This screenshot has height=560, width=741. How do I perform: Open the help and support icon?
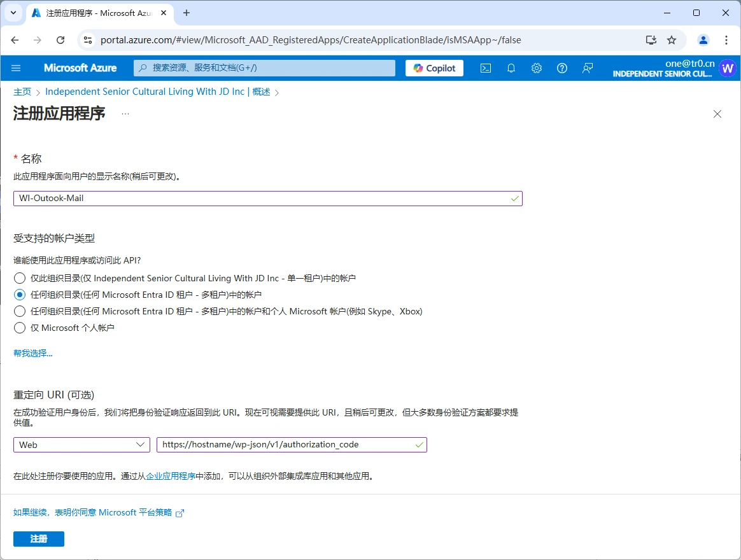pos(562,68)
